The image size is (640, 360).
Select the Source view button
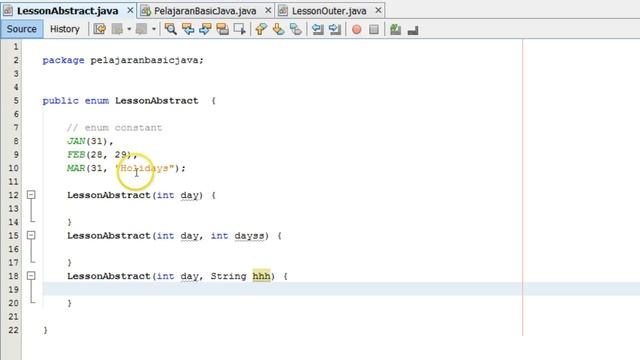coord(22,29)
